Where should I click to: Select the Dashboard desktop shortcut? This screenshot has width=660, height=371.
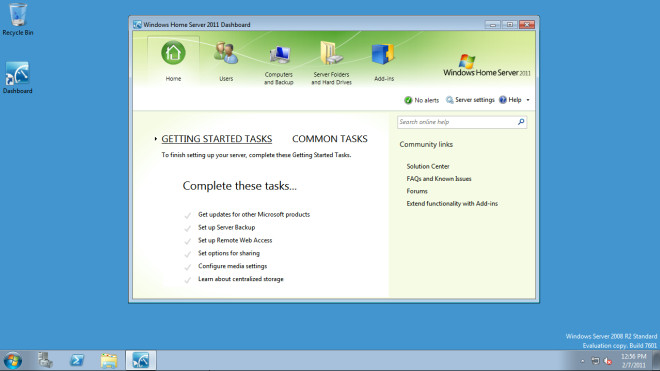pos(17,78)
